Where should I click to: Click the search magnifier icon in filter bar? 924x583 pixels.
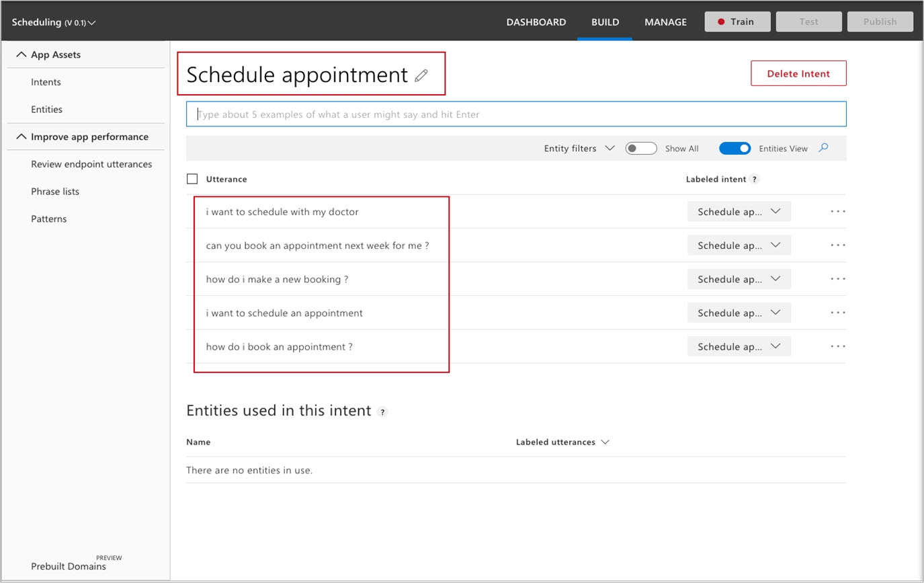(823, 148)
